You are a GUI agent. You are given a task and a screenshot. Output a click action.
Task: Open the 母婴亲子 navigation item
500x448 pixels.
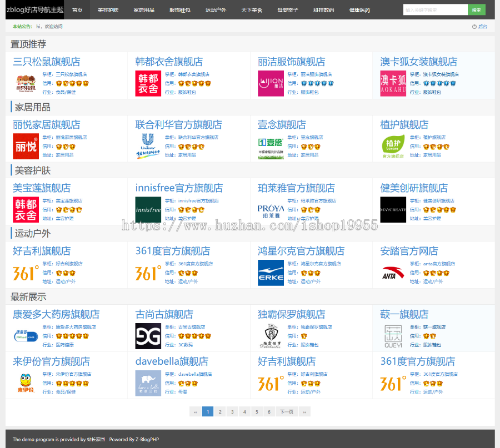tap(288, 10)
